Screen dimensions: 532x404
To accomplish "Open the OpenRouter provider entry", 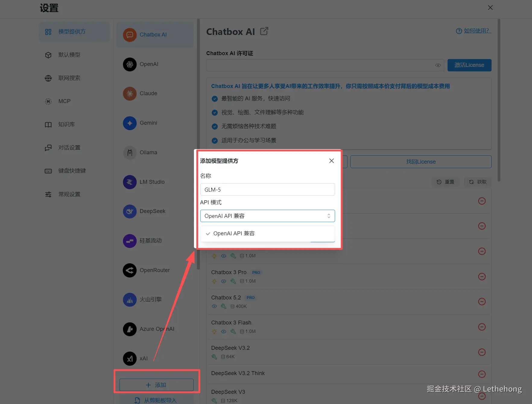I will pos(155,270).
